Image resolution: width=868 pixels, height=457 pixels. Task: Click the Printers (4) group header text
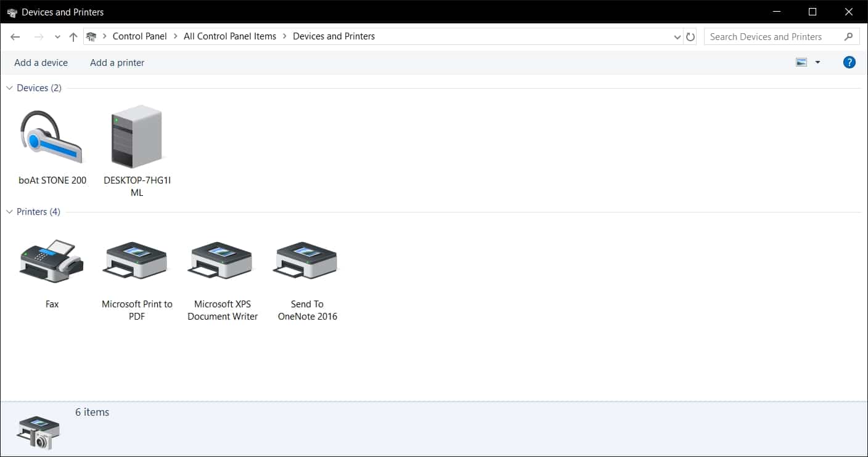click(x=39, y=212)
